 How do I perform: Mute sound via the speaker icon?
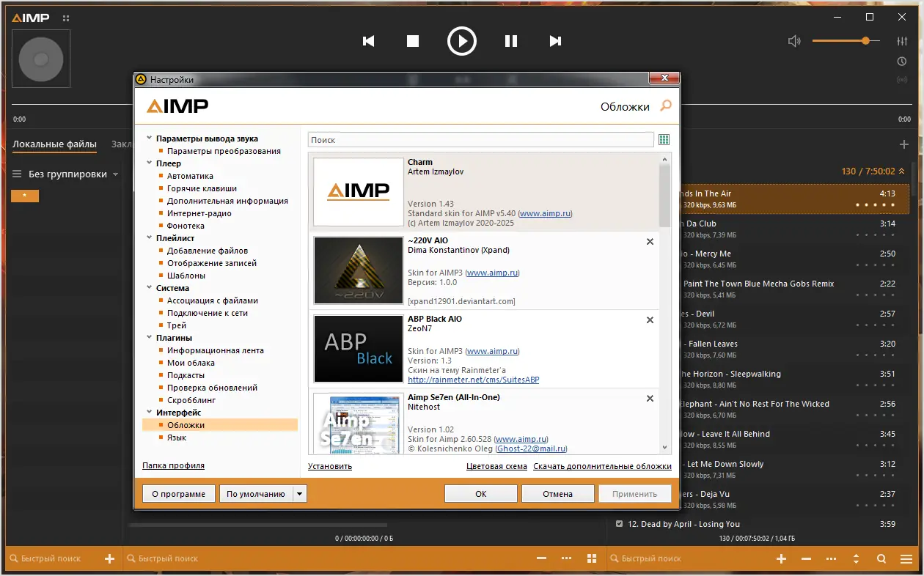(794, 41)
